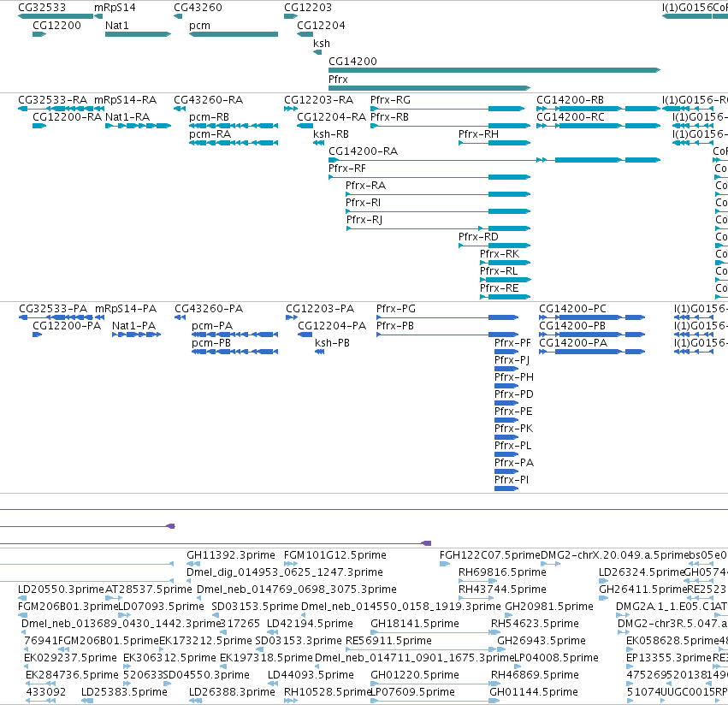Click transcript CG14200-RB

point(599,109)
